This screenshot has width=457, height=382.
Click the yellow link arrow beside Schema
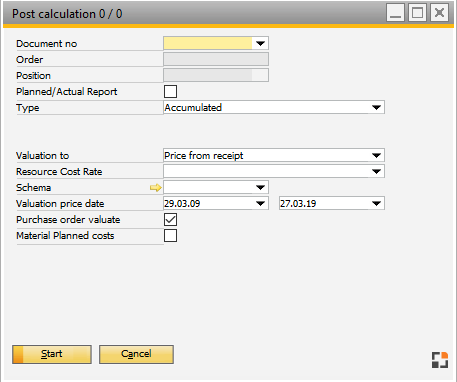(155, 188)
